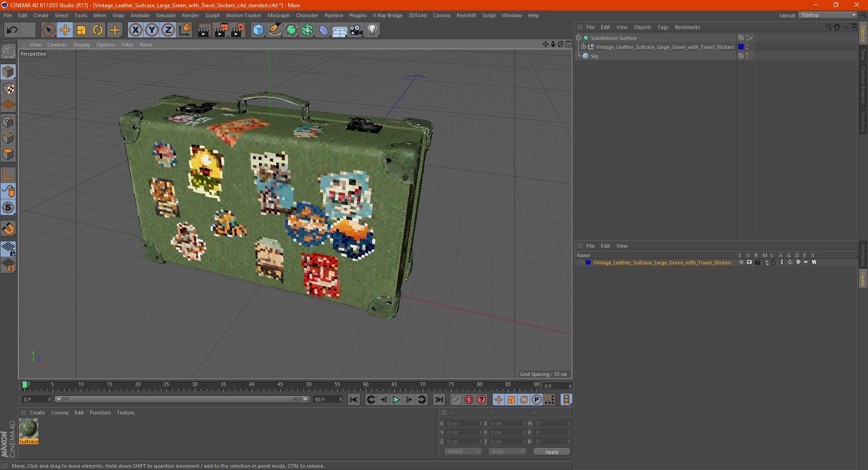Go to start of animation

click(x=354, y=399)
